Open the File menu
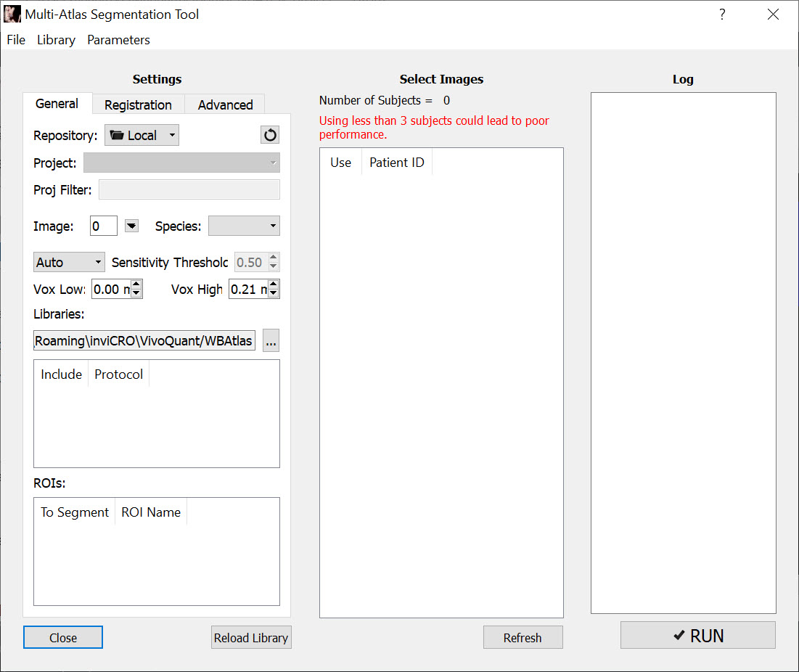Viewport: 799px width, 672px height. 16,40
